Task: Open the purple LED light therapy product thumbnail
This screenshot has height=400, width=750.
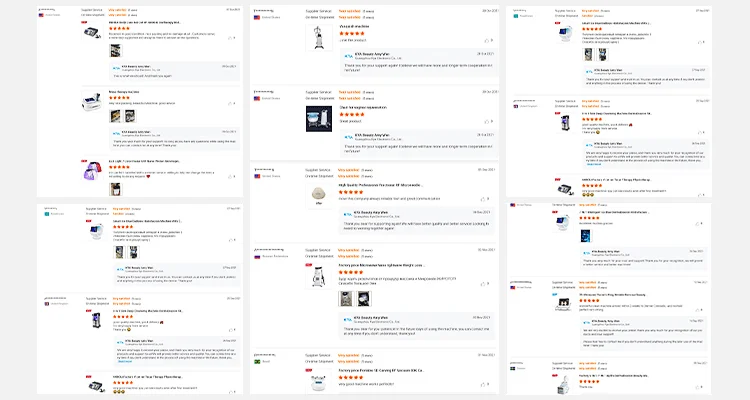Action: [x=92, y=171]
